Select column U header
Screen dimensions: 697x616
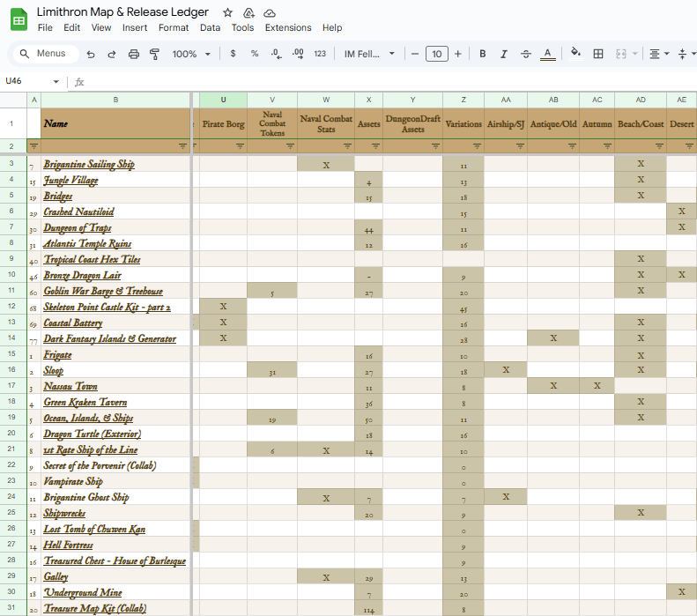(x=223, y=100)
